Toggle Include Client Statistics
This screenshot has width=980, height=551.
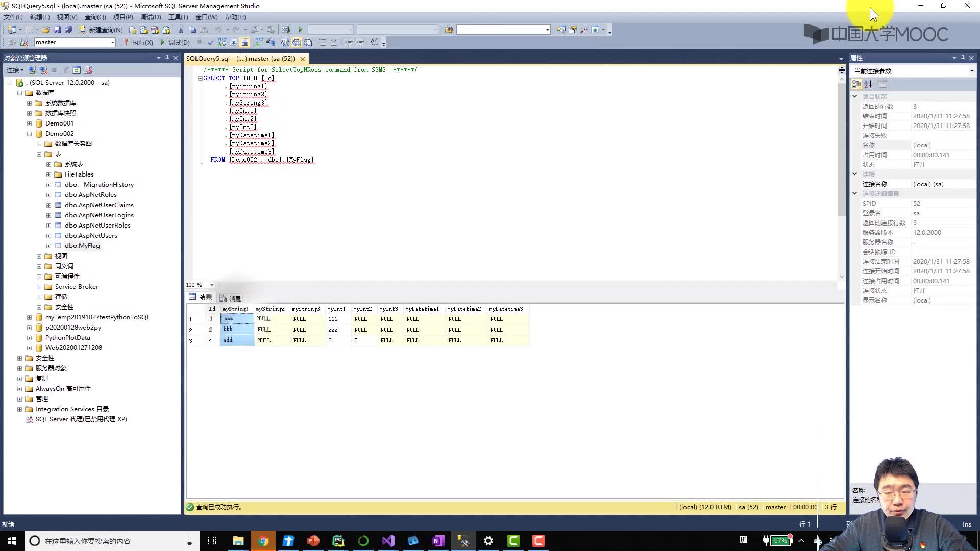[x=271, y=42]
